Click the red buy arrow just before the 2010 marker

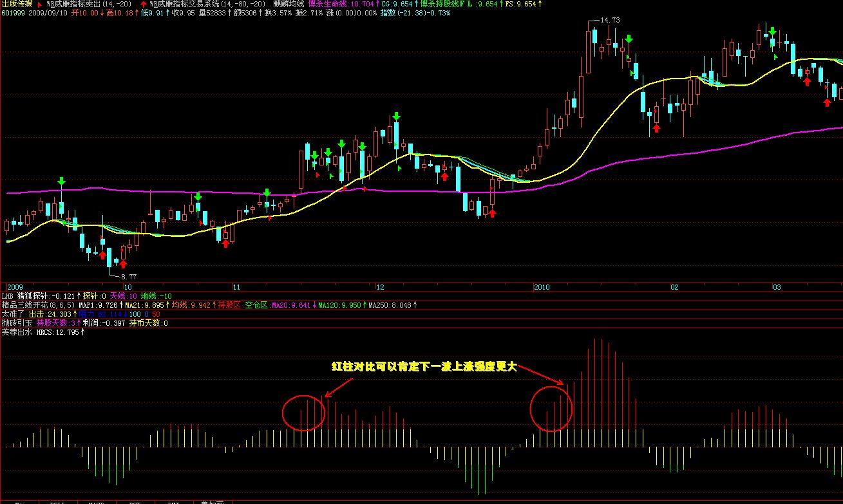(x=493, y=213)
